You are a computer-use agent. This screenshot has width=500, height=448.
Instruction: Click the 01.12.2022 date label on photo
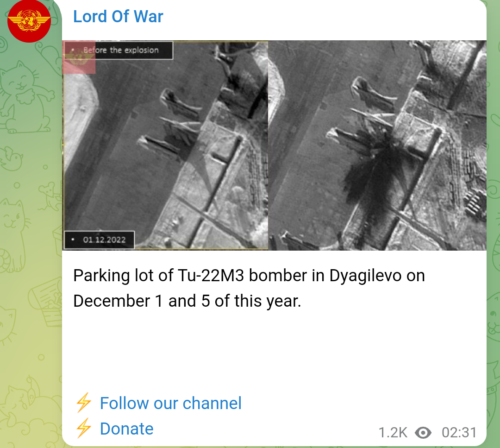click(x=104, y=240)
